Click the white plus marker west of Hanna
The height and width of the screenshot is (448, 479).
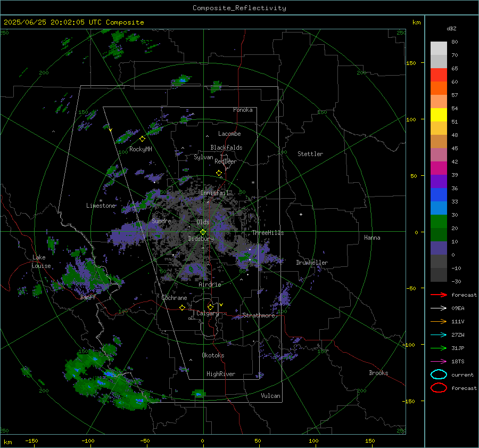(x=301, y=214)
